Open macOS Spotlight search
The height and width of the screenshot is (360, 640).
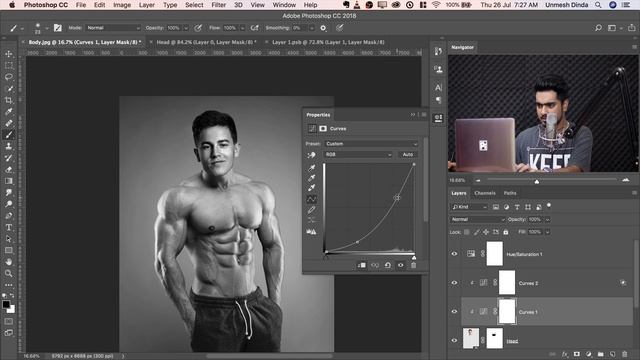598,5
